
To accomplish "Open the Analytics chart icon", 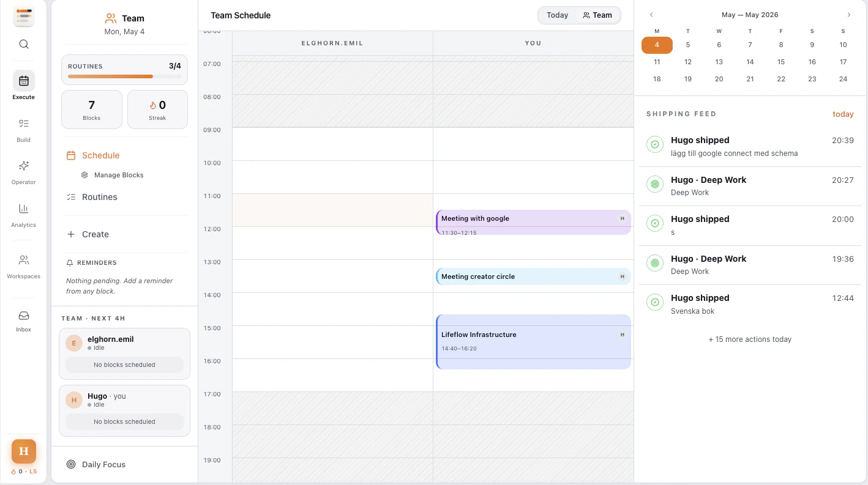I will pos(24,209).
